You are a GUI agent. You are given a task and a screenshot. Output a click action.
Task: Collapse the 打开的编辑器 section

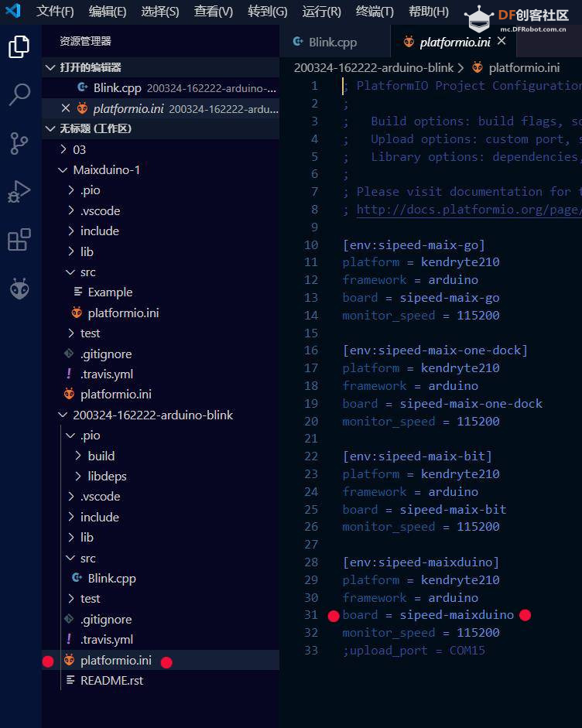point(161,67)
